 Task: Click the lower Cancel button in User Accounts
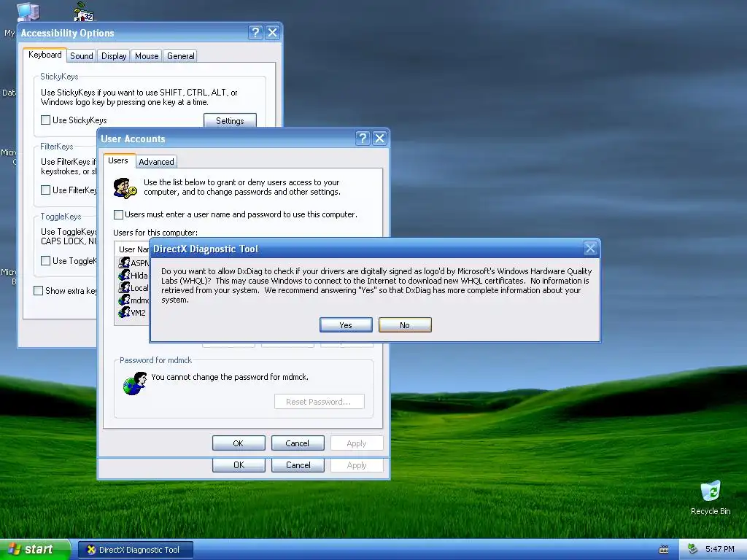[x=298, y=464]
